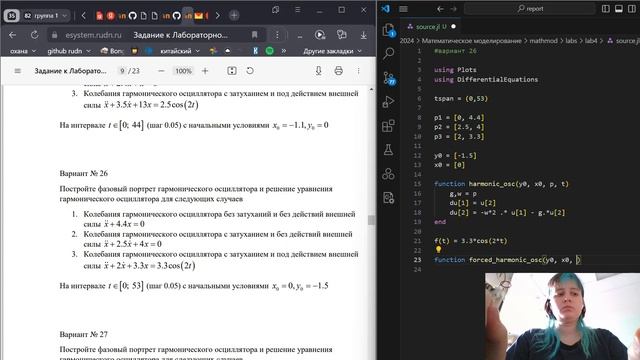Open the Testing flask icon in VS Code
The image size is (640, 360).
pos(389,150)
